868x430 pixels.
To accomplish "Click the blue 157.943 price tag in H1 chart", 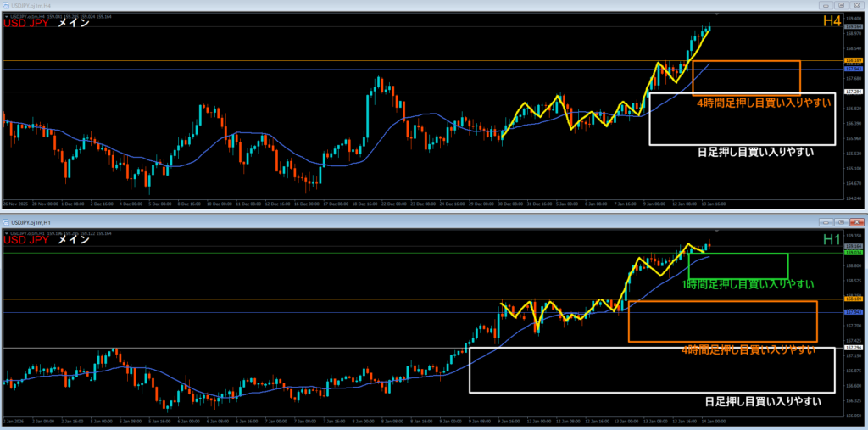I will click(853, 312).
